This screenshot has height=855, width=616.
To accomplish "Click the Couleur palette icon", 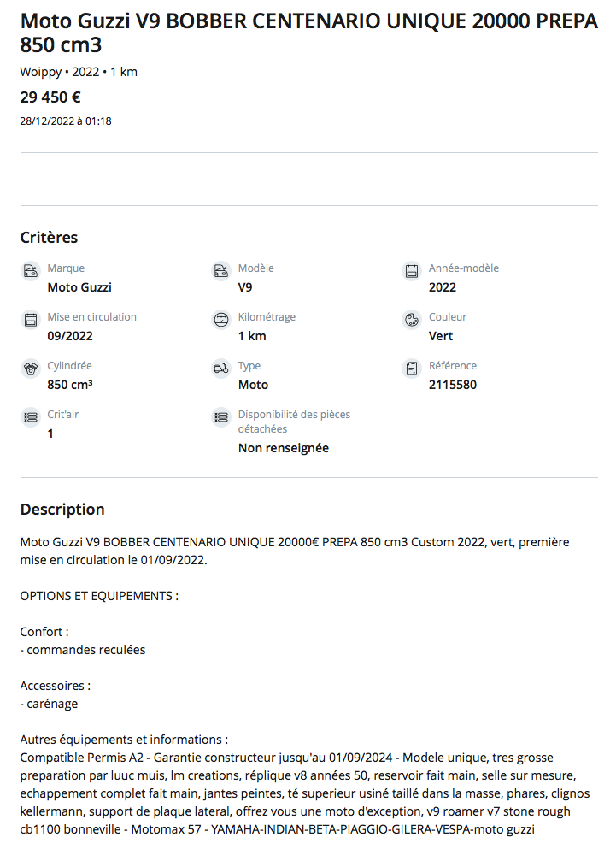I will (412, 320).
